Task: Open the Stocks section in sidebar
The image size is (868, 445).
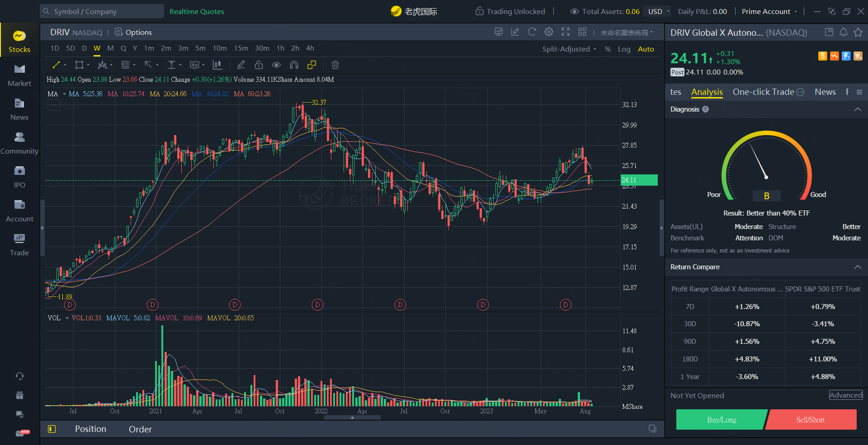Action: 19,42
